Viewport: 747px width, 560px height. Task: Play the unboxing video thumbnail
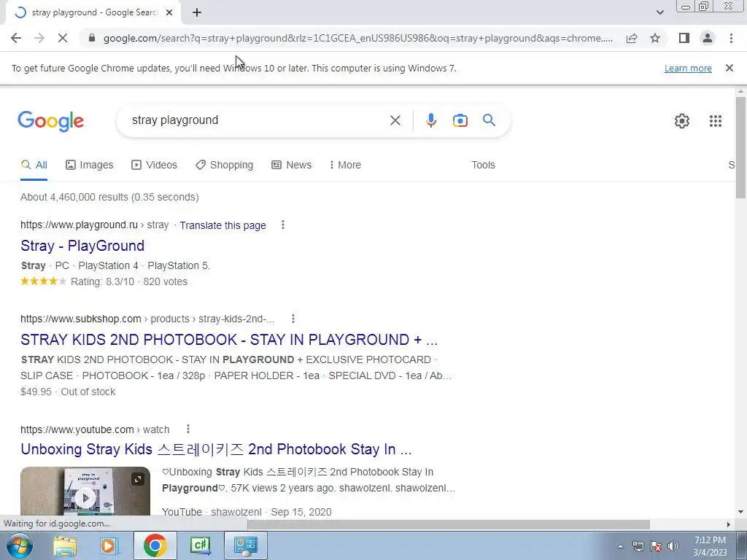coord(85,497)
